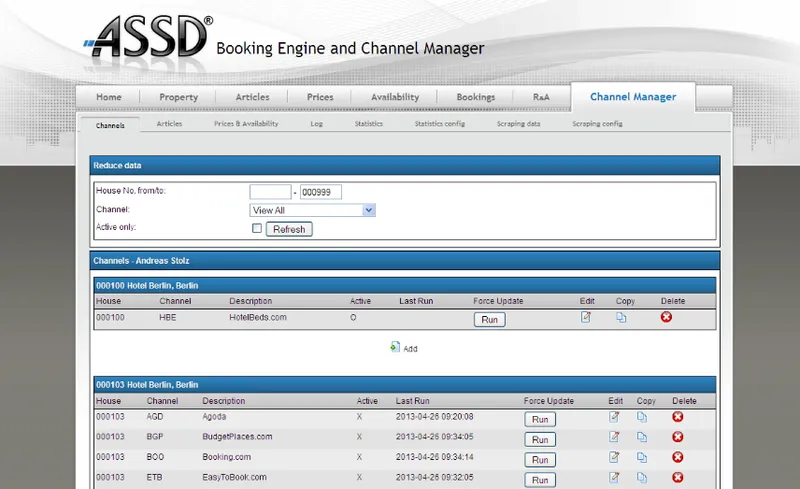Run force update for AGD Agoda

pos(540,419)
